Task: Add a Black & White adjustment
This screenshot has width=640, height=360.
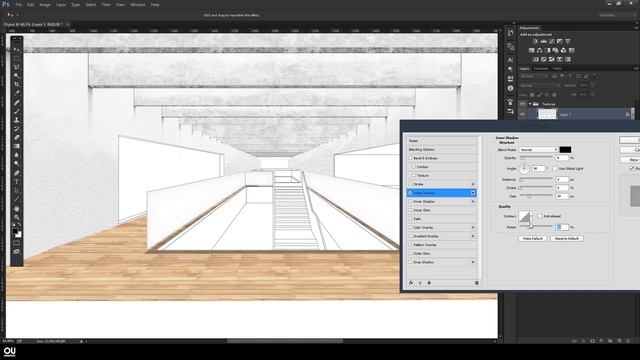Action: coord(548,50)
